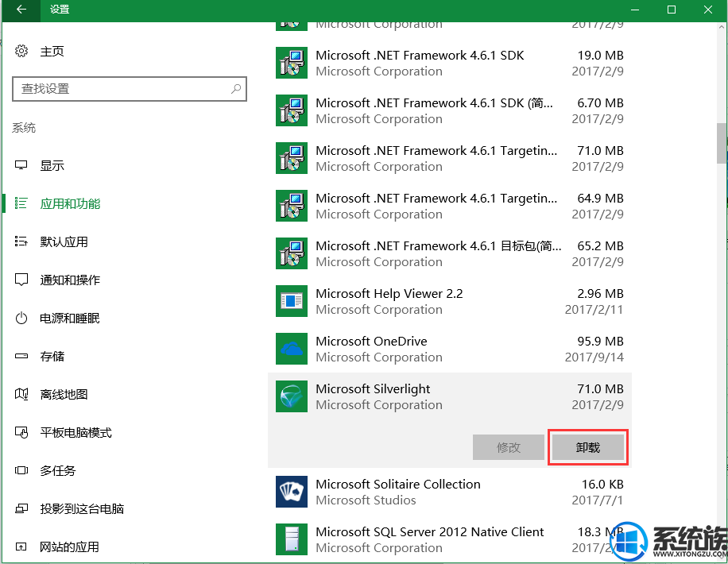Click the 平板电脑模式 tablet icon
728x564 pixels.
click(x=21, y=432)
